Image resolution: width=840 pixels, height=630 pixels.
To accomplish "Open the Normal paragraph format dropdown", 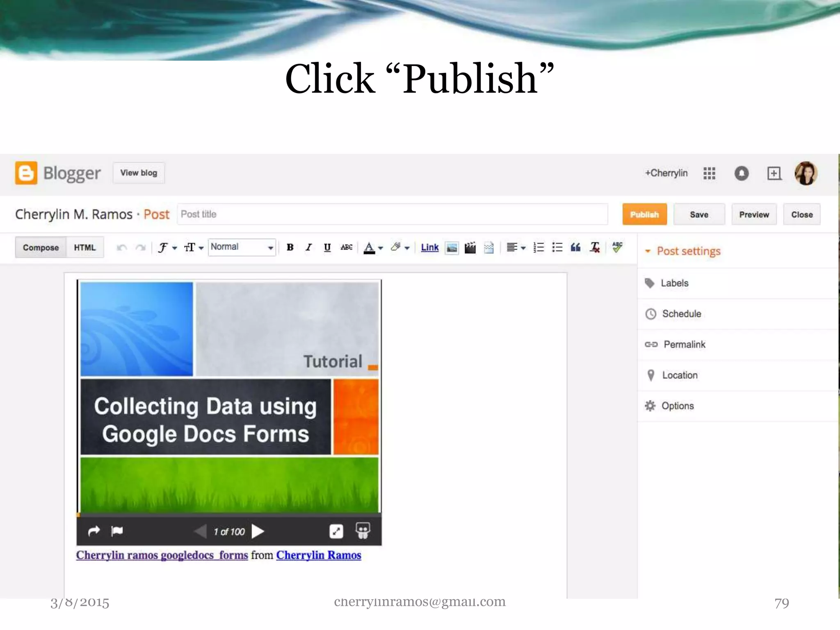I will click(x=242, y=247).
